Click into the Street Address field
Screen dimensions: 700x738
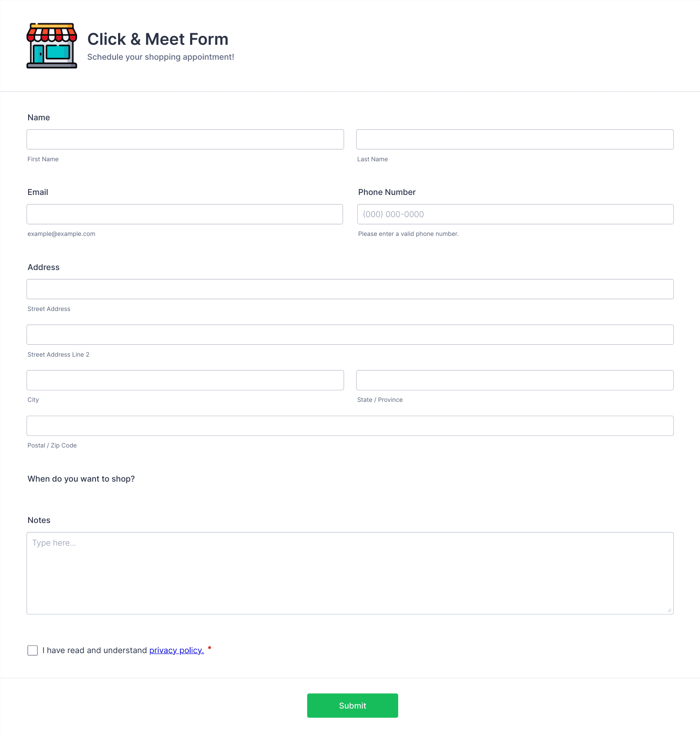coord(350,289)
